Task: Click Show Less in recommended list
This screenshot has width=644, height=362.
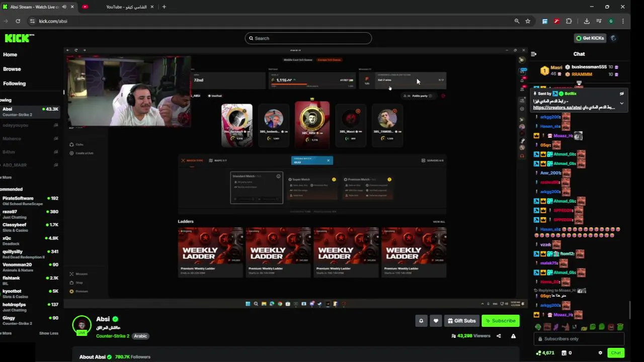Action: [49, 333]
